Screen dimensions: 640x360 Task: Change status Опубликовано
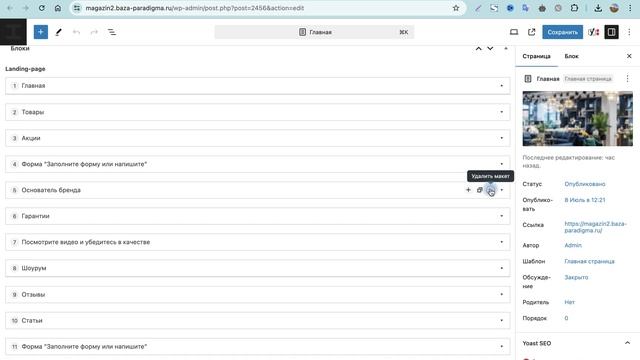pos(584,184)
